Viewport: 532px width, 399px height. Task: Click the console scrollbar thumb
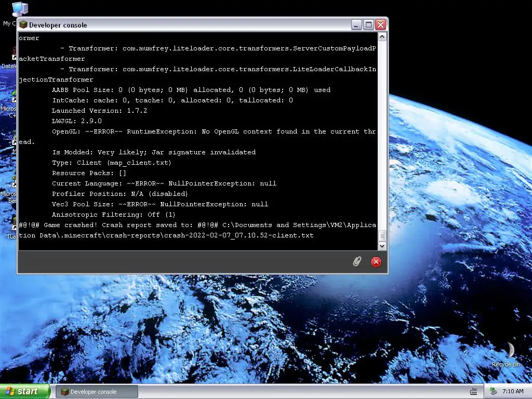(x=382, y=236)
